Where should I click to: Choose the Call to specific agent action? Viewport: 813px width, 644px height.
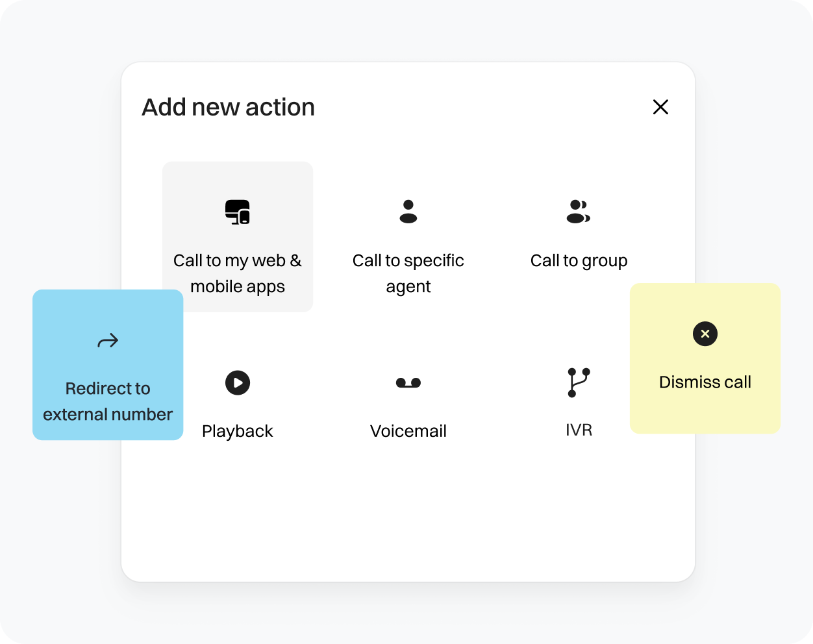pos(408,247)
